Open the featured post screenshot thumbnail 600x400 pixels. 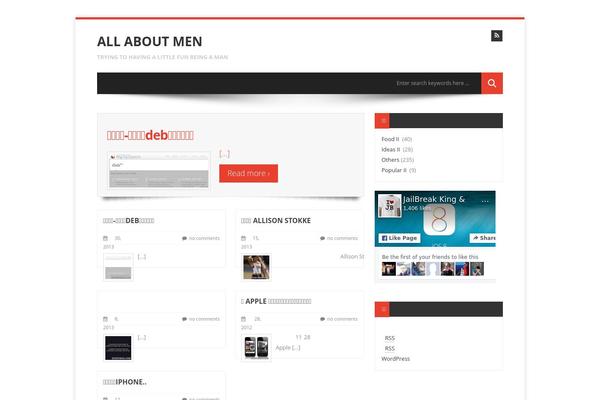tap(159, 170)
